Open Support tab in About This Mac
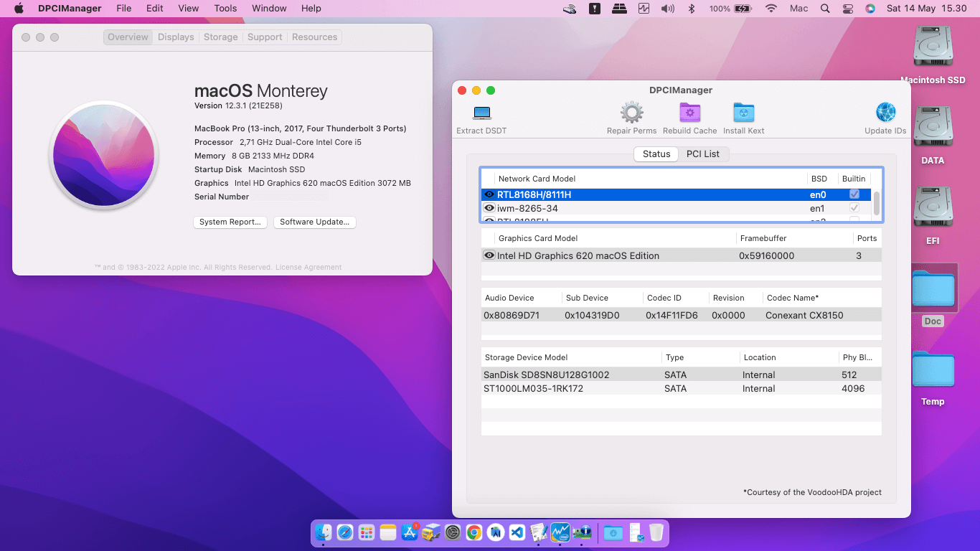This screenshot has width=980, height=551. pyautogui.click(x=265, y=37)
